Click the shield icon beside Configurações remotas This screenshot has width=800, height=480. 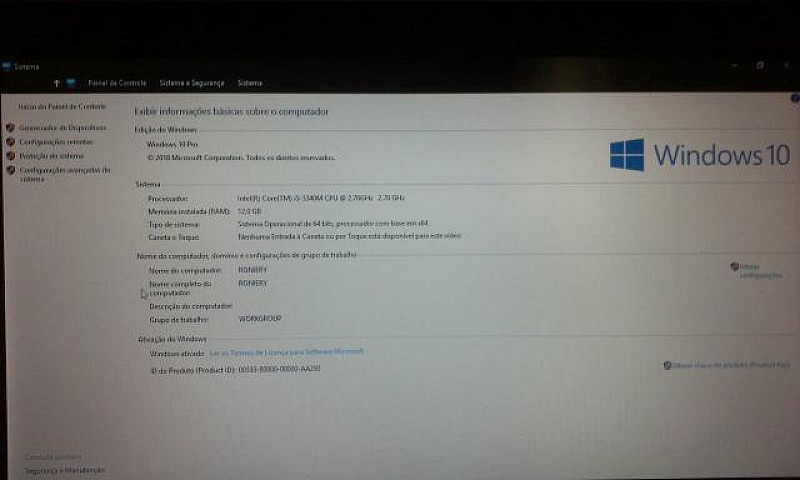[10, 142]
